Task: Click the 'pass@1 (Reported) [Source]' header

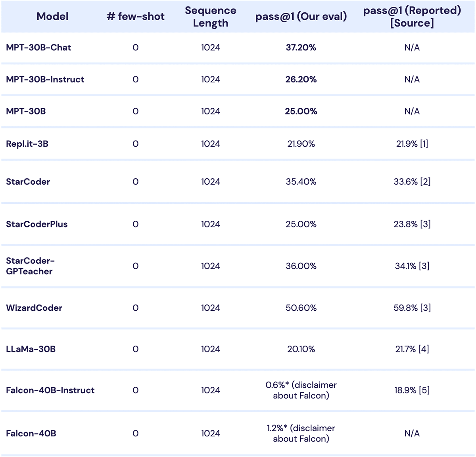Action: tap(412, 17)
